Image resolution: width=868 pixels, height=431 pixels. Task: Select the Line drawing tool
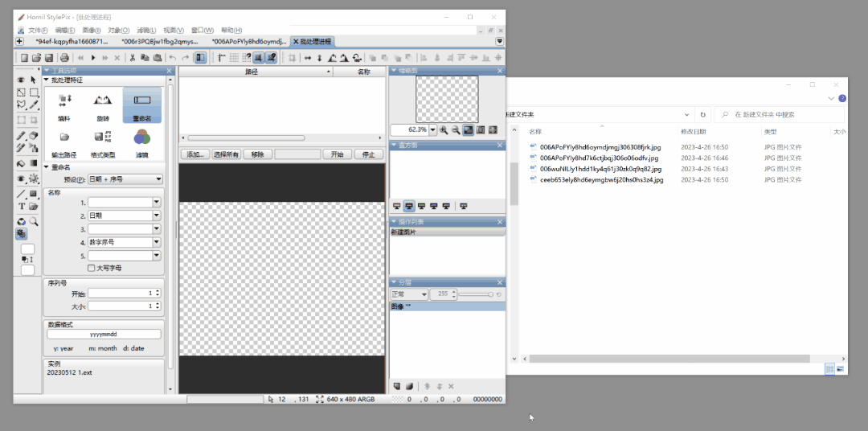point(22,194)
